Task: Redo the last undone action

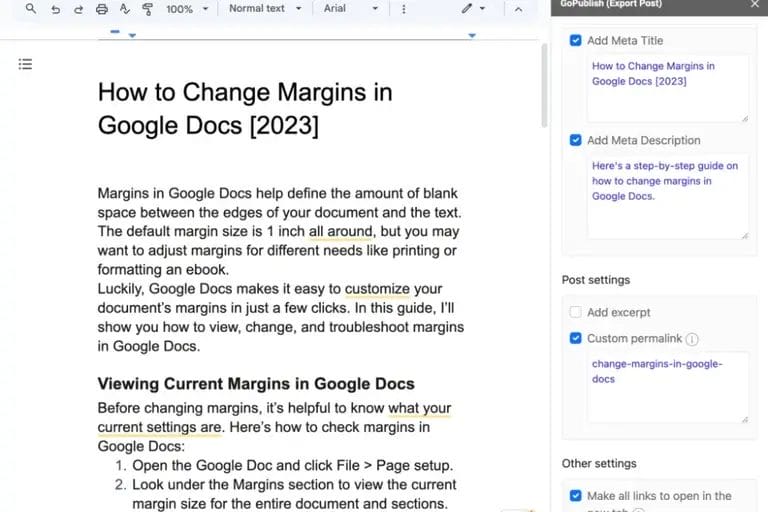Action: (x=78, y=9)
